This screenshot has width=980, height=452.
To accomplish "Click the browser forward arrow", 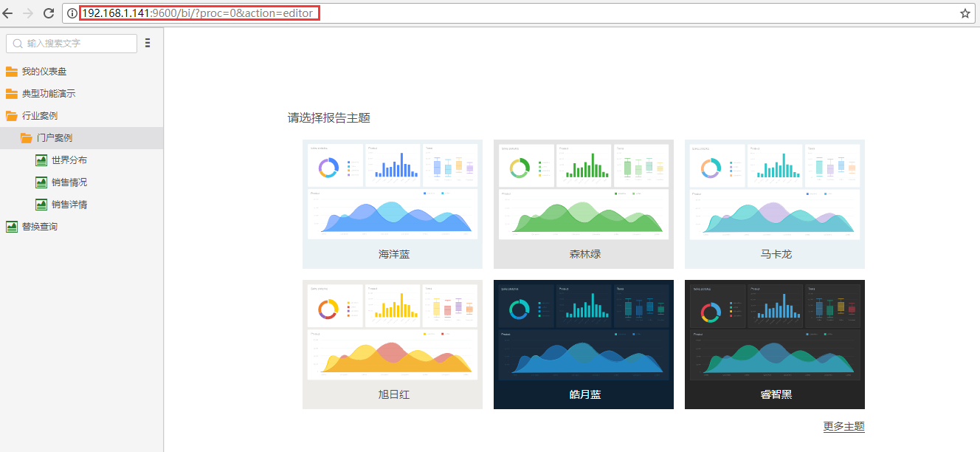I will [28, 13].
